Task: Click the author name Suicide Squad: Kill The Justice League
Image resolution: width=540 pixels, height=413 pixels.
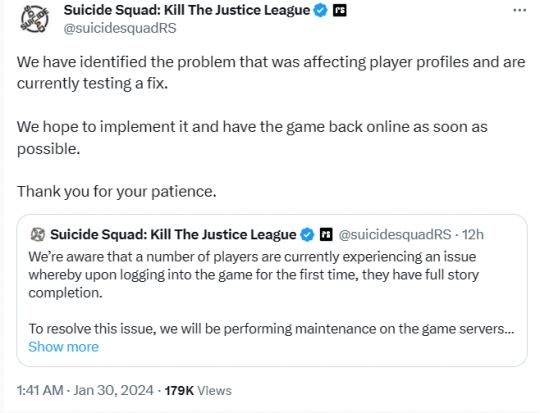Action: tap(187, 10)
